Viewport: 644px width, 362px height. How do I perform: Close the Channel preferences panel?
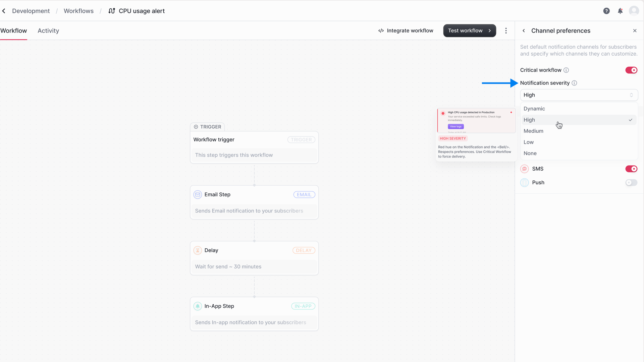[635, 31]
